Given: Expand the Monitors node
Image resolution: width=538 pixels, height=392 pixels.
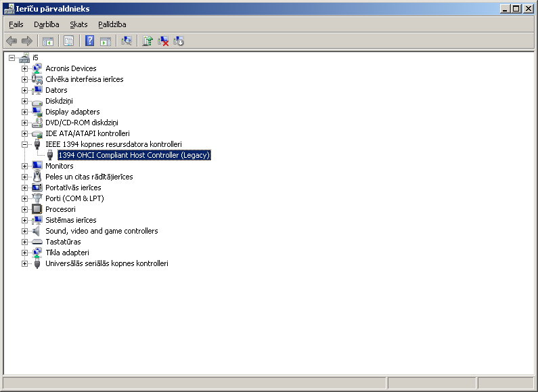Looking at the screenshot, I should click(x=25, y=166).
